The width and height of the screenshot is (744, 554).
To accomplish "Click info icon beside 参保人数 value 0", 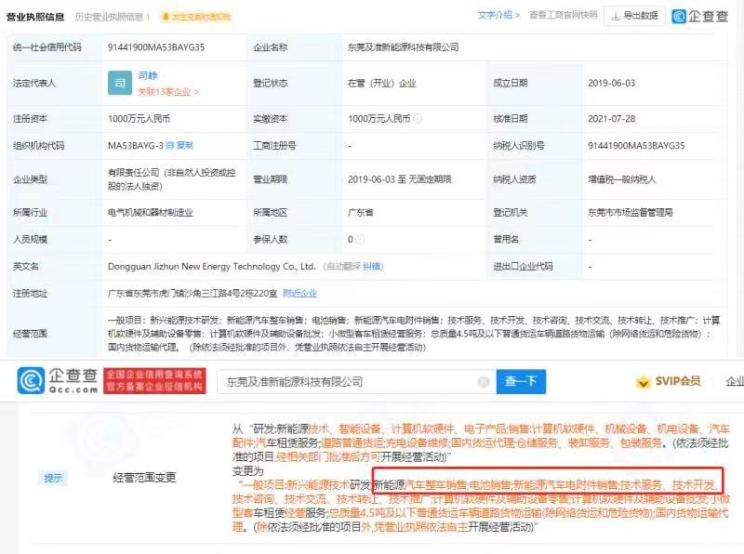I will [360, 239].
